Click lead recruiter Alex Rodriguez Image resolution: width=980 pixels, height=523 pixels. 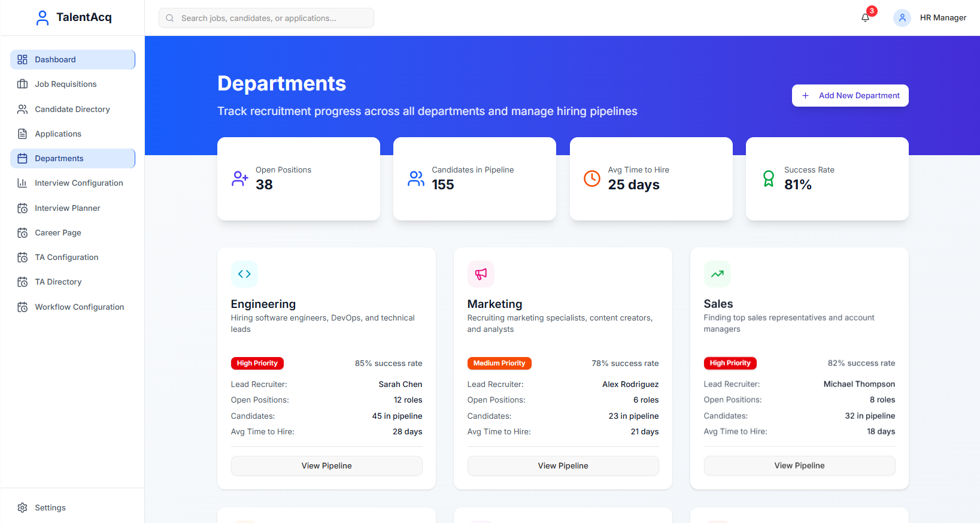pyautogui.click(x=630, y=384)
